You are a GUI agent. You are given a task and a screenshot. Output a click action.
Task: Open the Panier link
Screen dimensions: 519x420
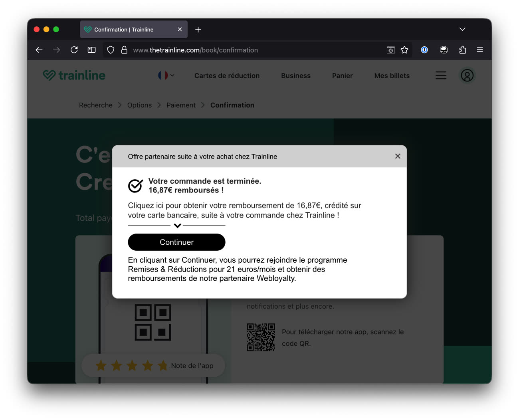click(342, 76)
